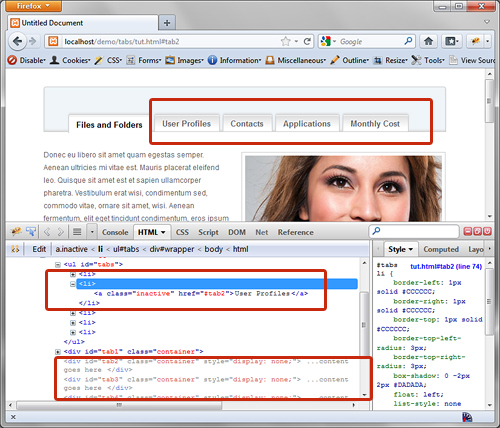500x428 pixels.
Task: Open the Images toolbar menu
Action: (x=184, y=60)
